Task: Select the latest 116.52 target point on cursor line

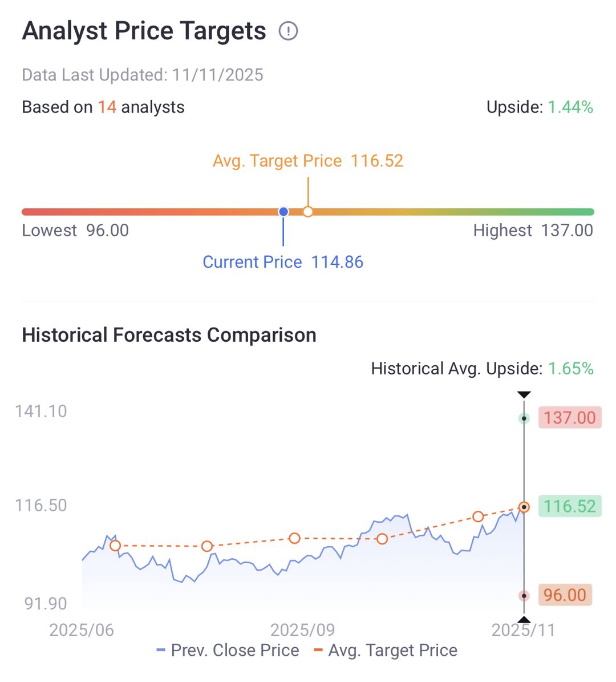Action: click(524, 507)
